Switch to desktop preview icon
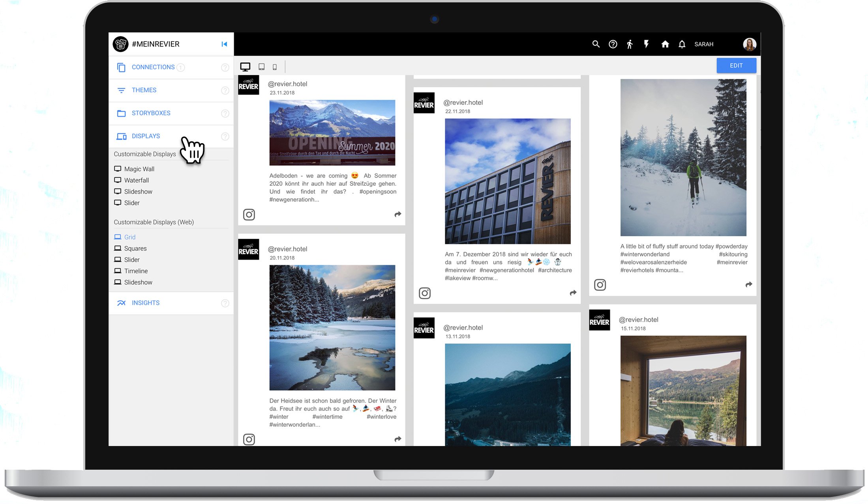The height and width of the screenshot is (504, 868). [x=245, y=67]
